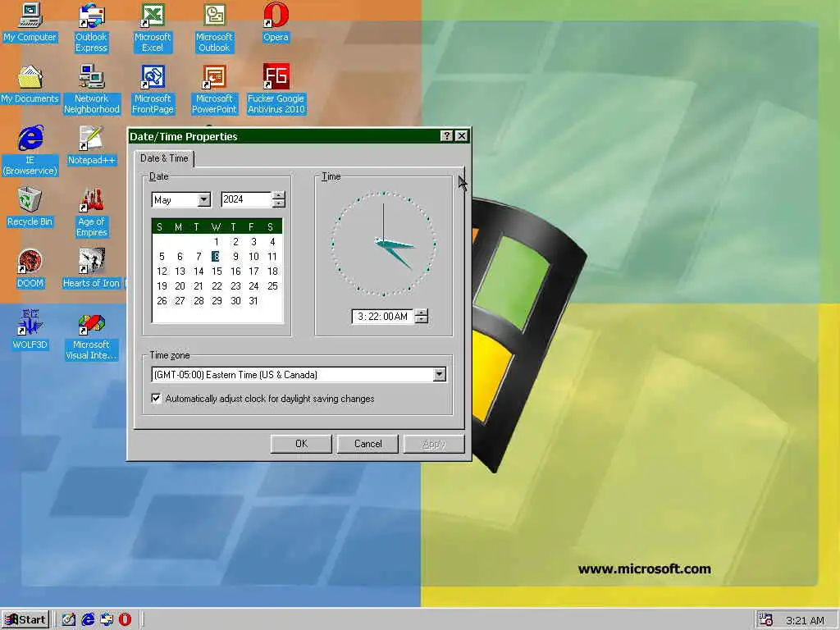
Task: Switch to the Date & Time tab
Action: [164, 158]
